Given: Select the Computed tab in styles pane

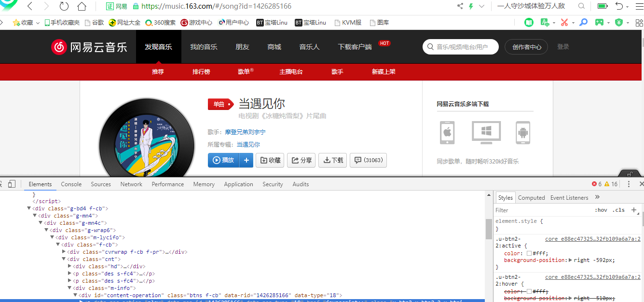Looking at the screenshot, I should coord(531,198).
